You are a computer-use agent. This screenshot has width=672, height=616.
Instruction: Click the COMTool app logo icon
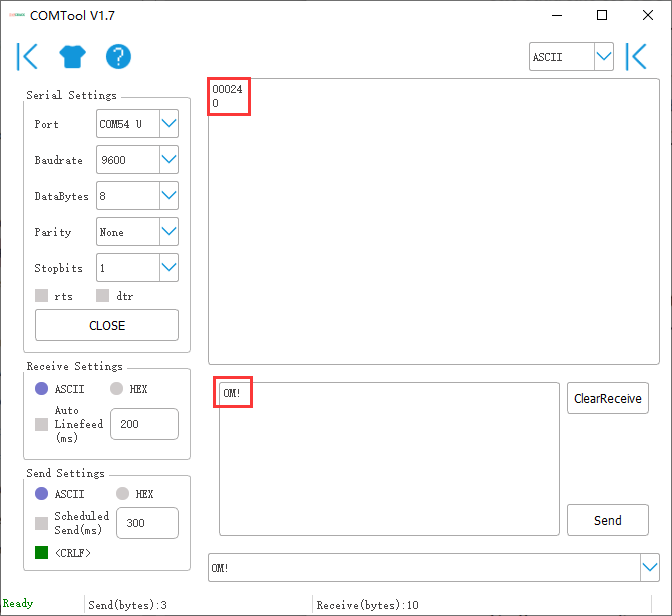[17, 15]
